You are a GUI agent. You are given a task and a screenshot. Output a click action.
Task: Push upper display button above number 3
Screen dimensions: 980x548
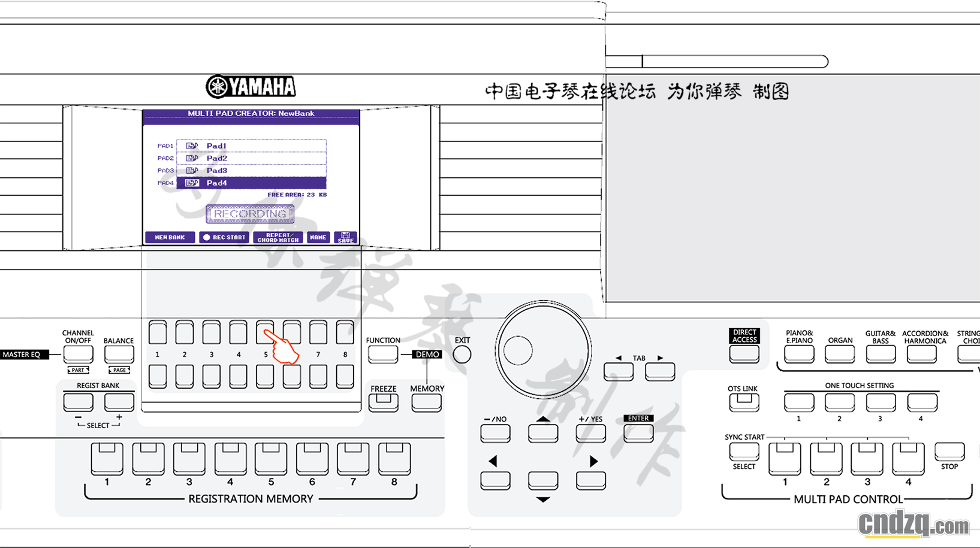coord(211,332)
